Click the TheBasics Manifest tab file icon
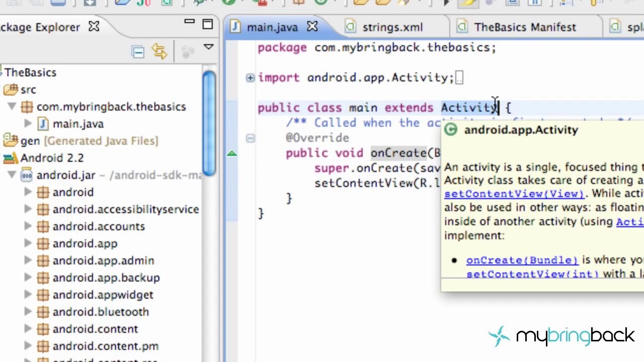This screenshot has height=362, width=644. pos(463,27)
